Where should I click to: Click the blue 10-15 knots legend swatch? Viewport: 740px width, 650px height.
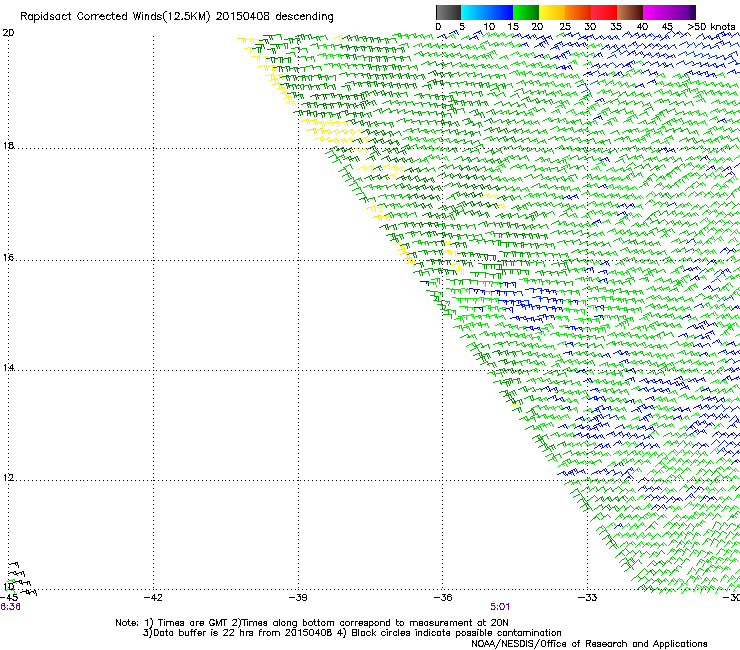point(500,12)
